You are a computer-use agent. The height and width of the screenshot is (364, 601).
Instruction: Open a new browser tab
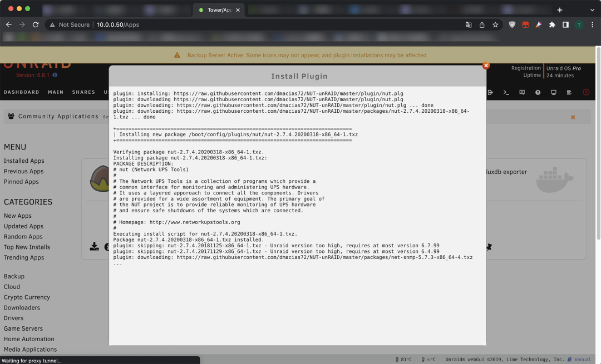tap(560, 10)
